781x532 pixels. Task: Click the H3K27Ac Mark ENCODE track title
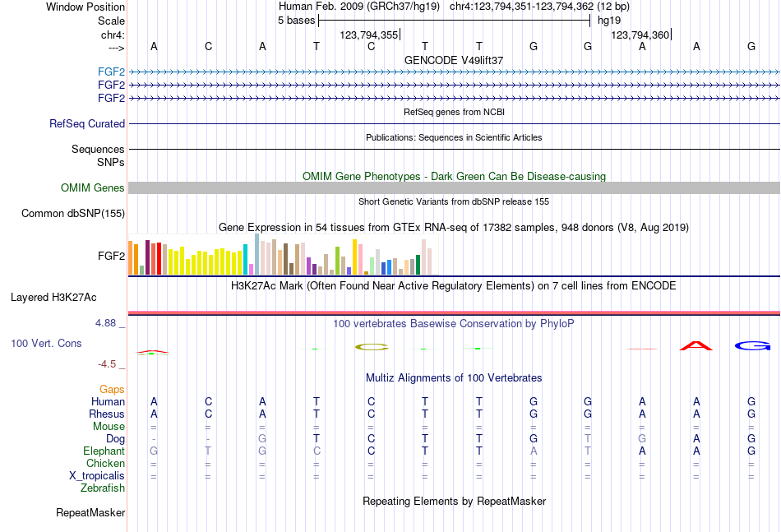click(454, 286)
